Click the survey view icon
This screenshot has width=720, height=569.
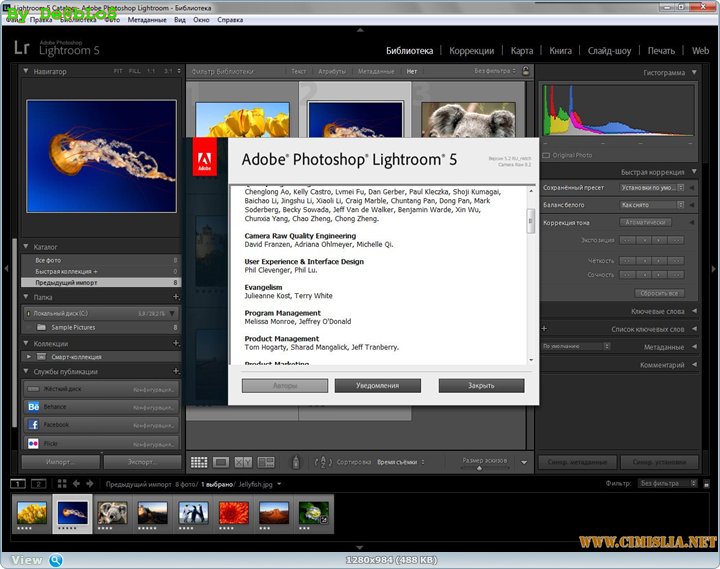(x=265, y=462)
